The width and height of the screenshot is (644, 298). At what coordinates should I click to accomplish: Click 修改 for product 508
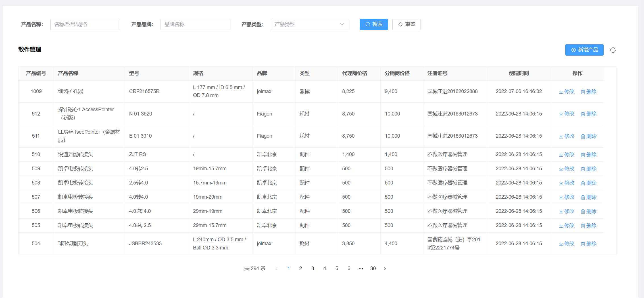coord(567,183)
